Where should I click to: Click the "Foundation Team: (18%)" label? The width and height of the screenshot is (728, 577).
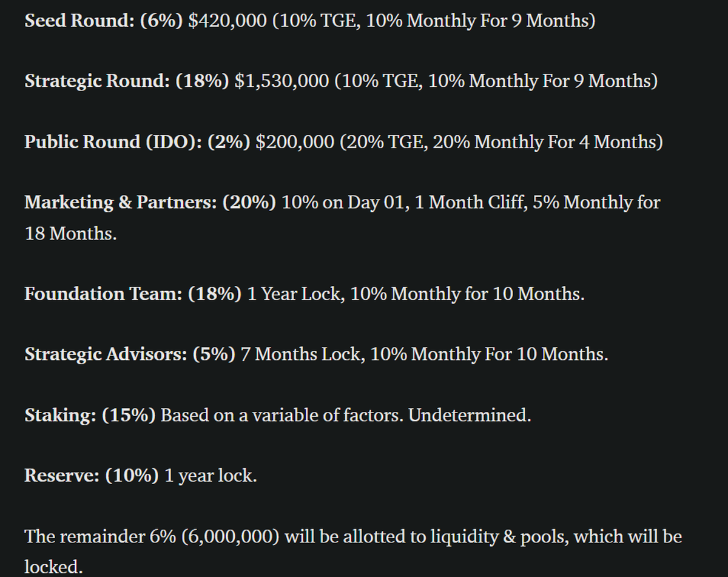(x=133, y=294)
